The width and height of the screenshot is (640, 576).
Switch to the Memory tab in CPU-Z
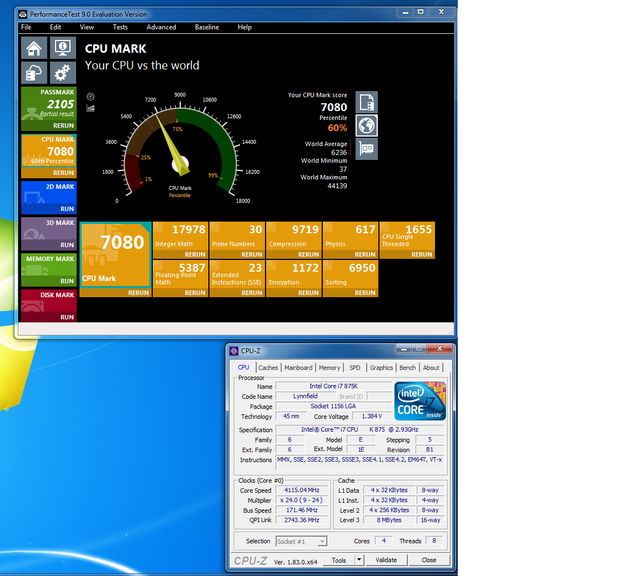point(329,367)
